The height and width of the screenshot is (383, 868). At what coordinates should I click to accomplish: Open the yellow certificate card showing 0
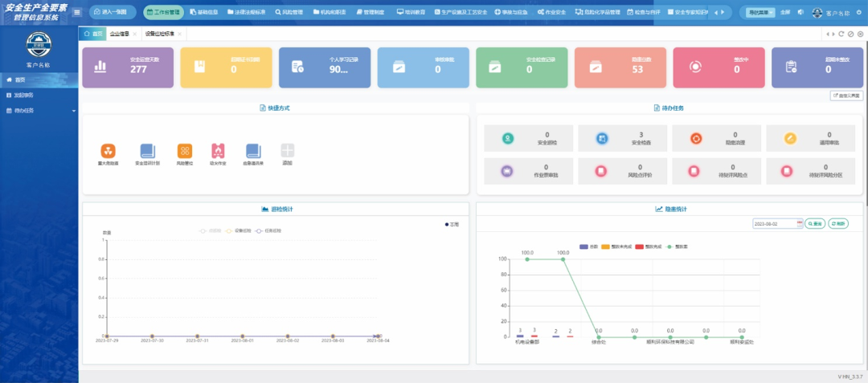pyautogui.click(x=227, y=67)
